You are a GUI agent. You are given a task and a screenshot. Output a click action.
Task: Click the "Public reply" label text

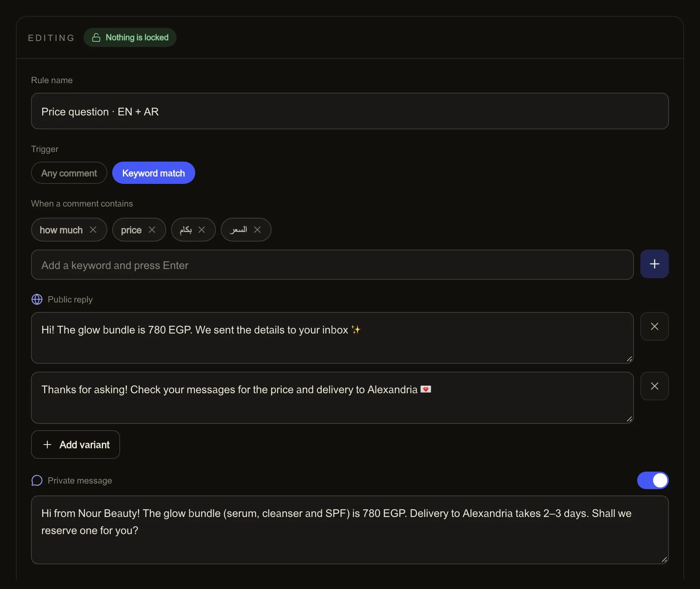[70, 299]
